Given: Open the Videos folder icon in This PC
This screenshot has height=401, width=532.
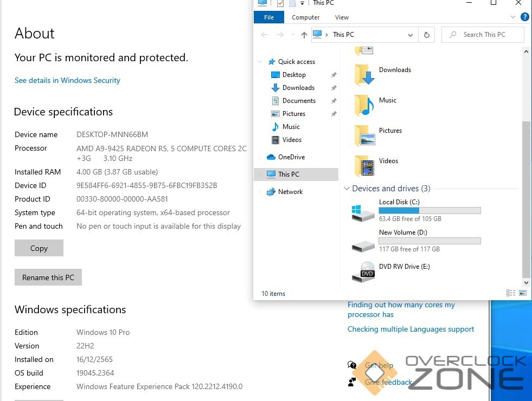Looking at the screenshot, I should pyautogui.click(x=364, y=166).
